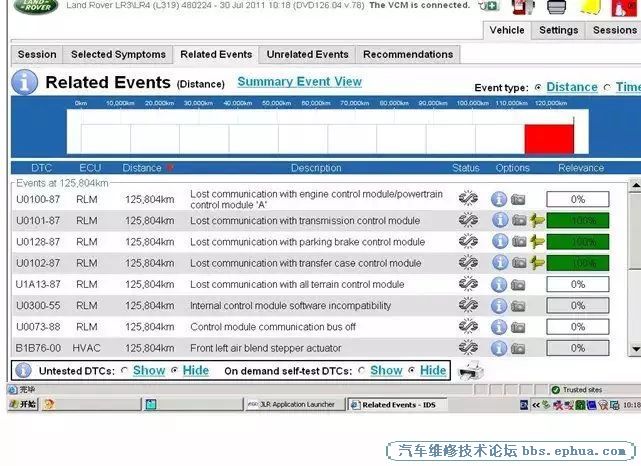Click events list scroll up arrow
This screenshot has height=466, width=641.
(x=635, y=186)
